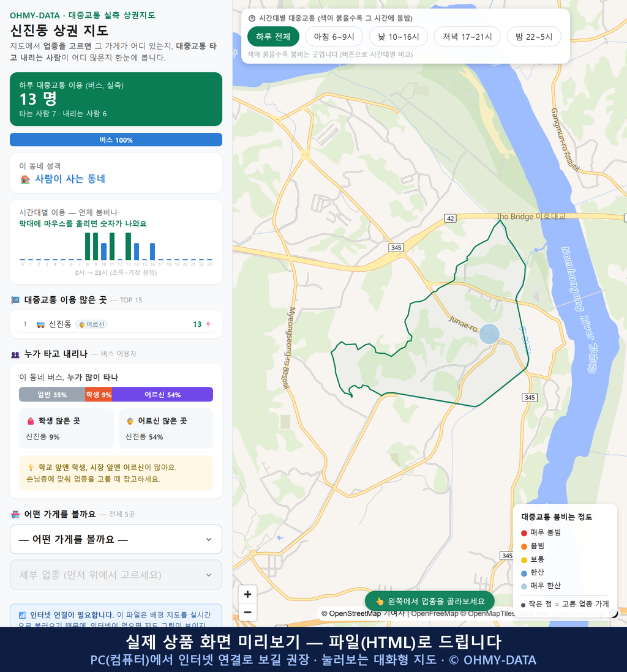The width and height of the screenshot is (627, 672).
Task: Click the elderly face icon on 어르신 많은 곳
Action: tap(130, 421)
